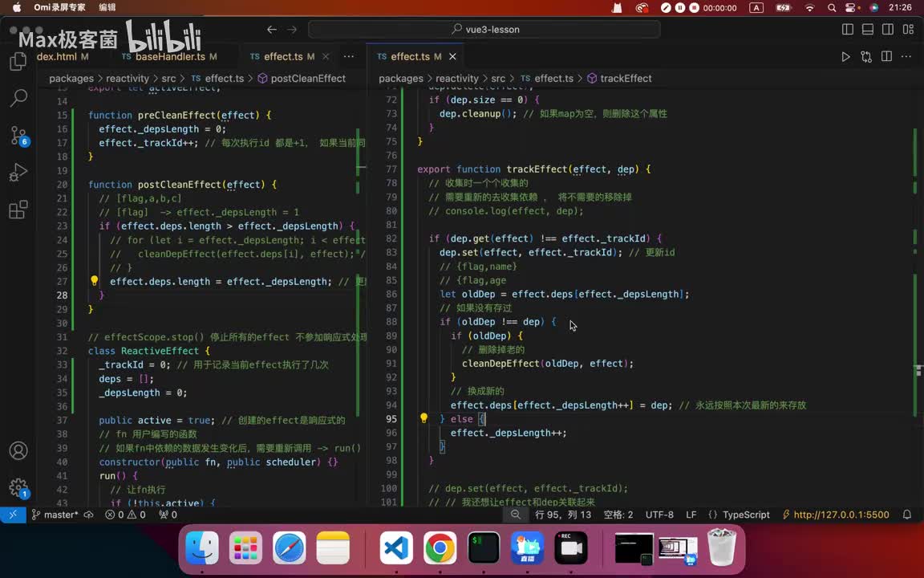This screenshot has width=924, height=578.
Task: Synchronize changes with cloud icon
Action: point(88,515)
